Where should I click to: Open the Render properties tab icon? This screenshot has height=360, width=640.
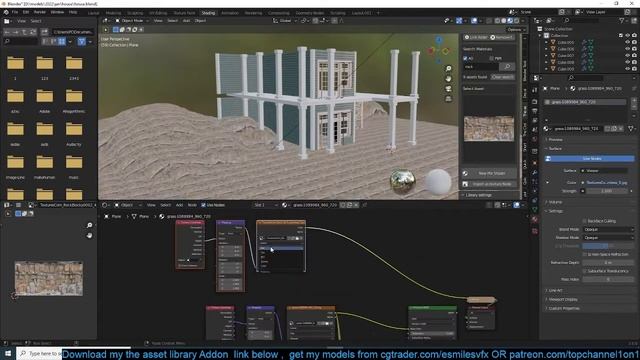click(535, 101)
